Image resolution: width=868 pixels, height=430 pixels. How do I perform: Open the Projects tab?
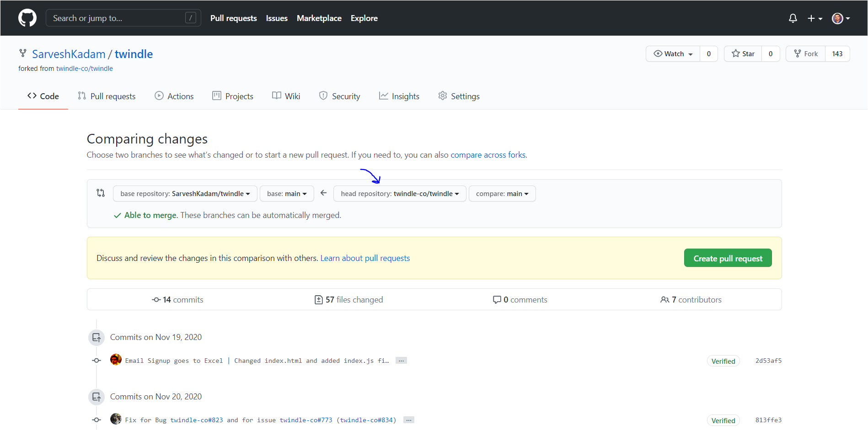point(233,96)
